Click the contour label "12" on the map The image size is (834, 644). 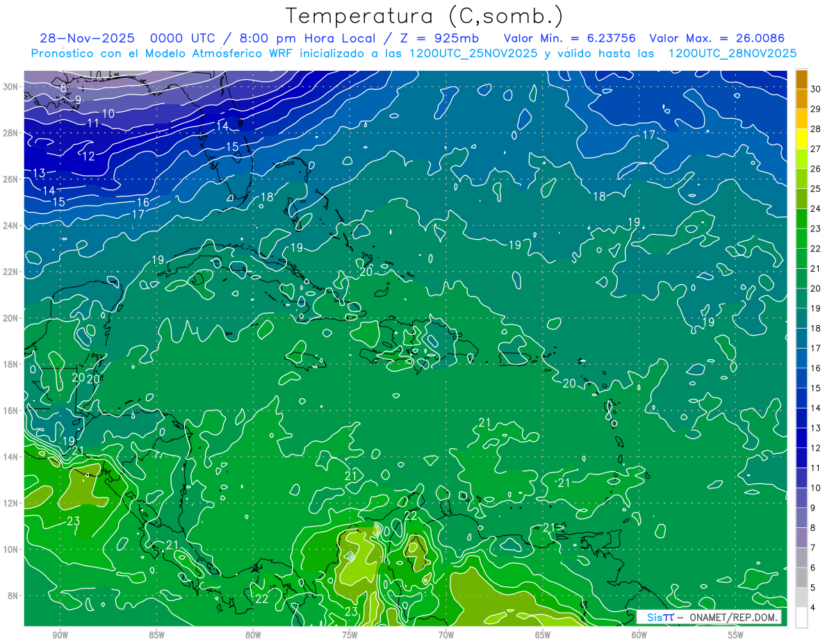88,156
